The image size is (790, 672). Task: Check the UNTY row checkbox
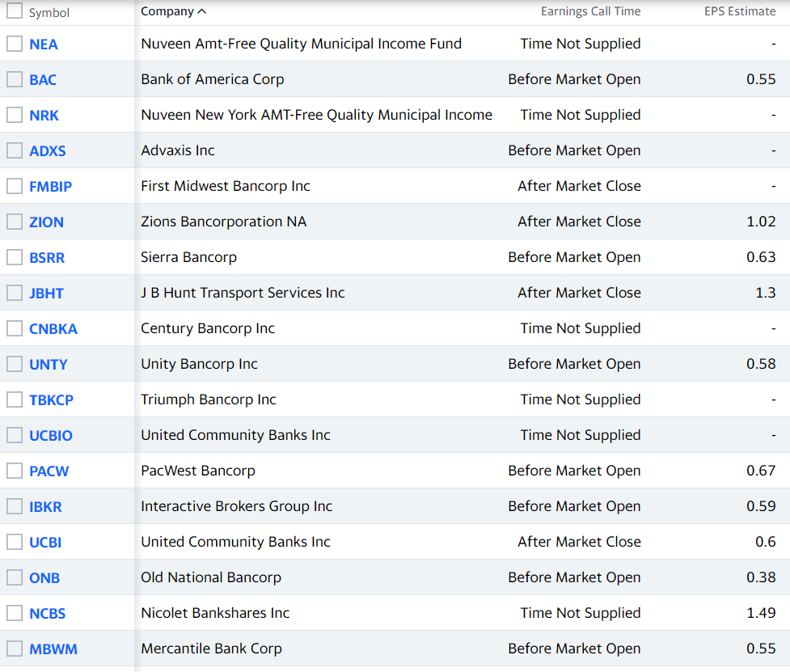(15, 364)
